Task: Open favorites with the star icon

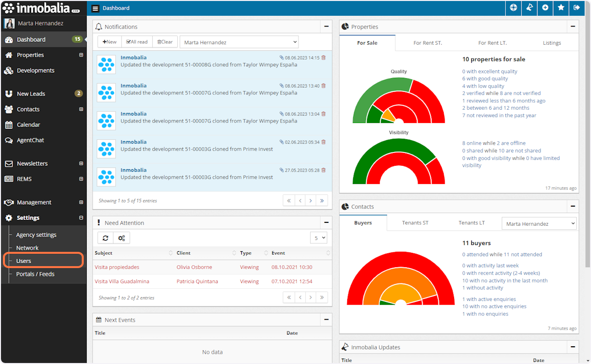Action: click(561, 8)
